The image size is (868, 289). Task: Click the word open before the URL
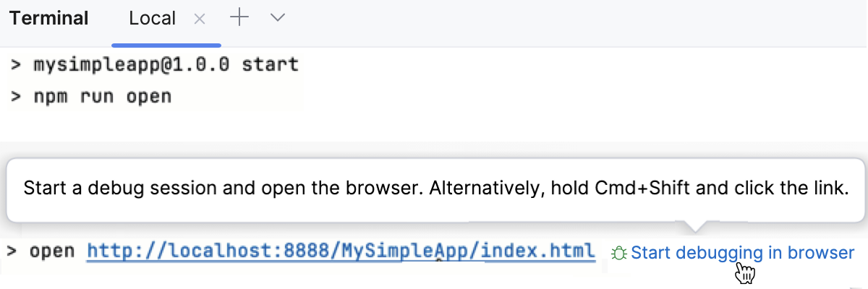coord(52,251)
